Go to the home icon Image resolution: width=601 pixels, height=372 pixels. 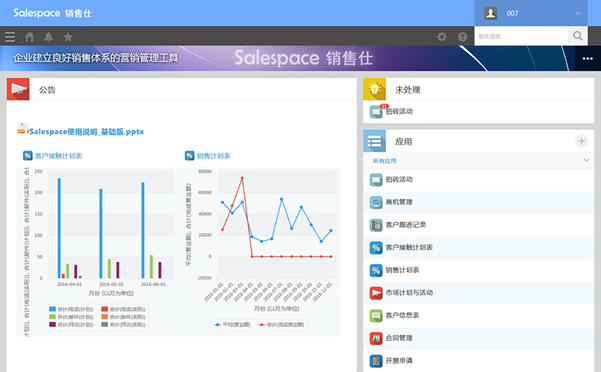(x=30, y=37)
